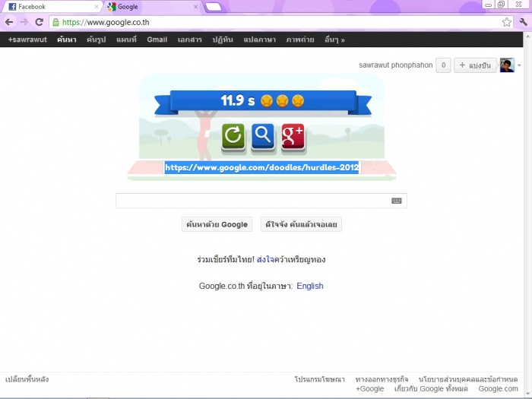Click the profile photo thumbnail
532x399 pixels.
[507, 65]
